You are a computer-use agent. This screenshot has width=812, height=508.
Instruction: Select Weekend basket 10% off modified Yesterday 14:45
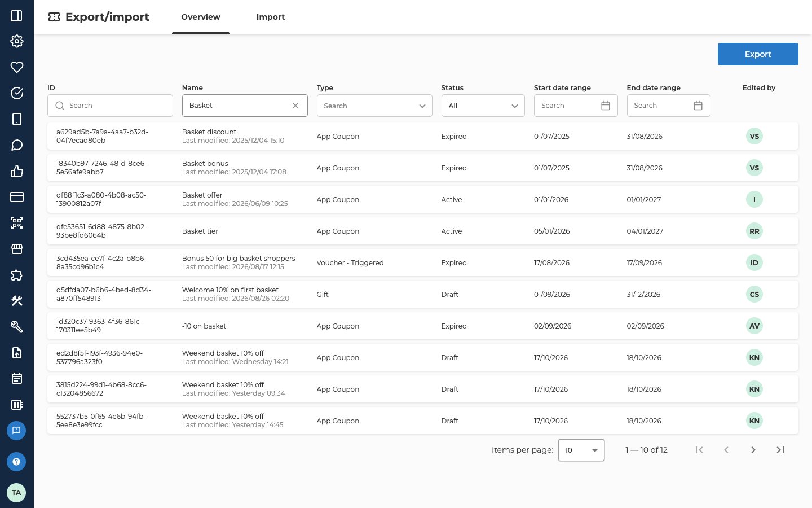(x=423, y=421)
